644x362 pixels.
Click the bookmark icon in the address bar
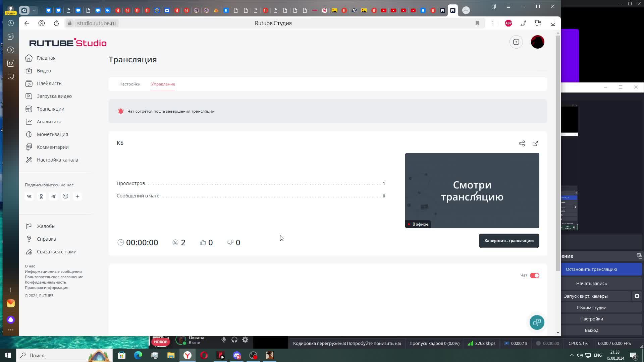pos(477,23)
